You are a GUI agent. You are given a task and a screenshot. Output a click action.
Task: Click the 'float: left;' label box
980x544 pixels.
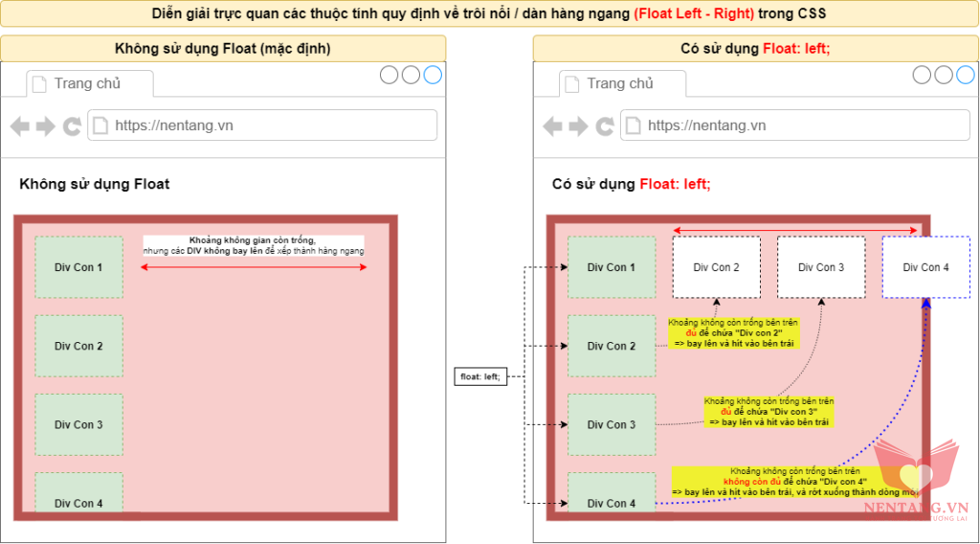pos(479,376)
